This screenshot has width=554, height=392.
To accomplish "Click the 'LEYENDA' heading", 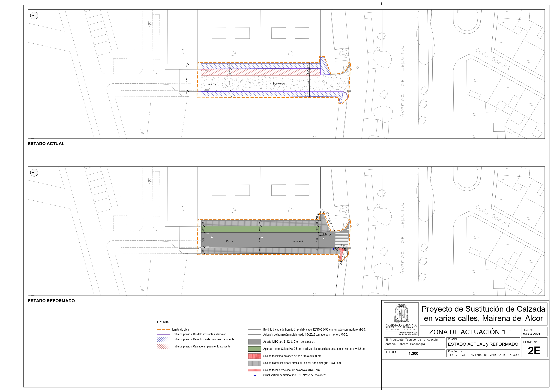I will coord(163,322).
